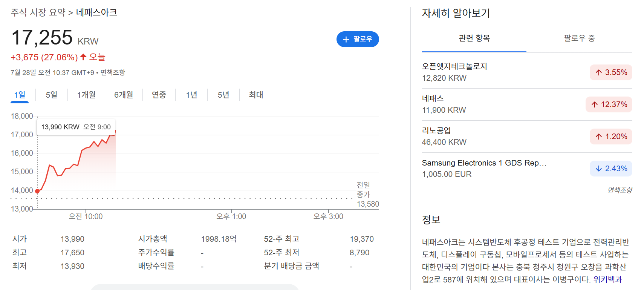
Task: Show the 5년 chart range
Action: [223, 95]
